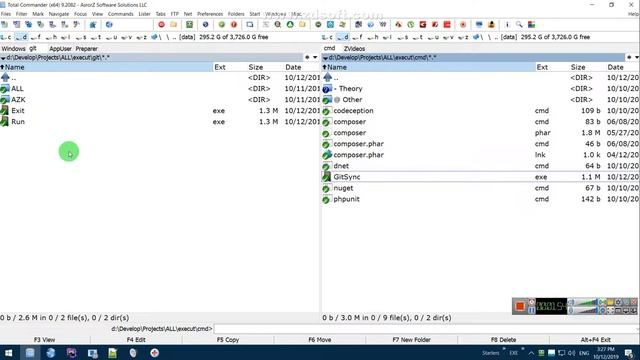The image size is (640, 360).
Task: Click the F7 New Folder button
Action: 411,340
